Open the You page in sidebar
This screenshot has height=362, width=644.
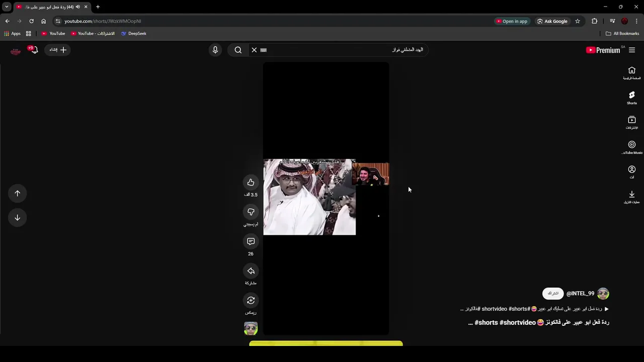pos(632,172)
